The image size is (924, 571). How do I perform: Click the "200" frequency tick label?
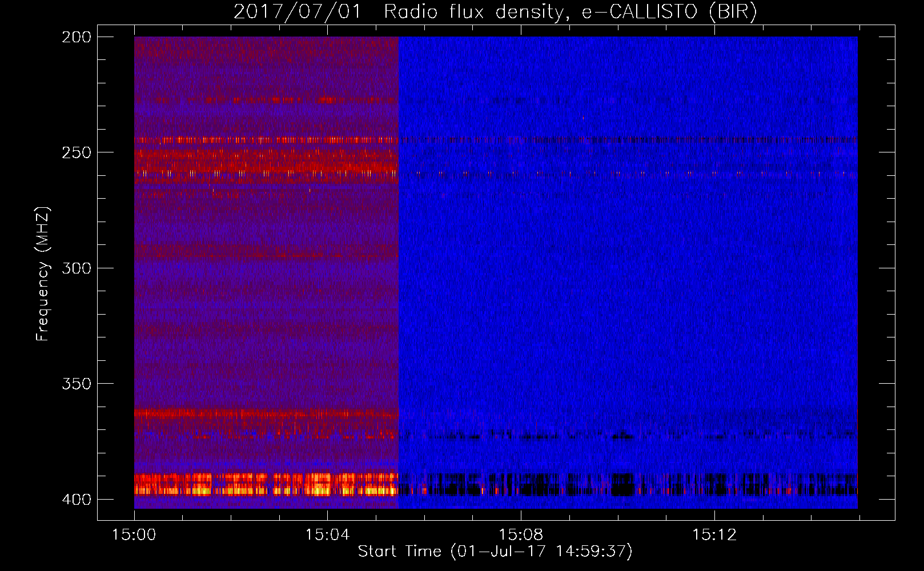pos(77,37)
